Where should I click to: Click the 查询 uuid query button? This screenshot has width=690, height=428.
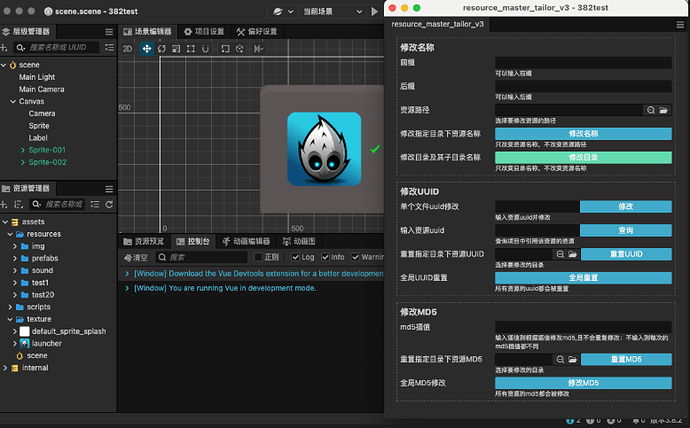(625, 230)
